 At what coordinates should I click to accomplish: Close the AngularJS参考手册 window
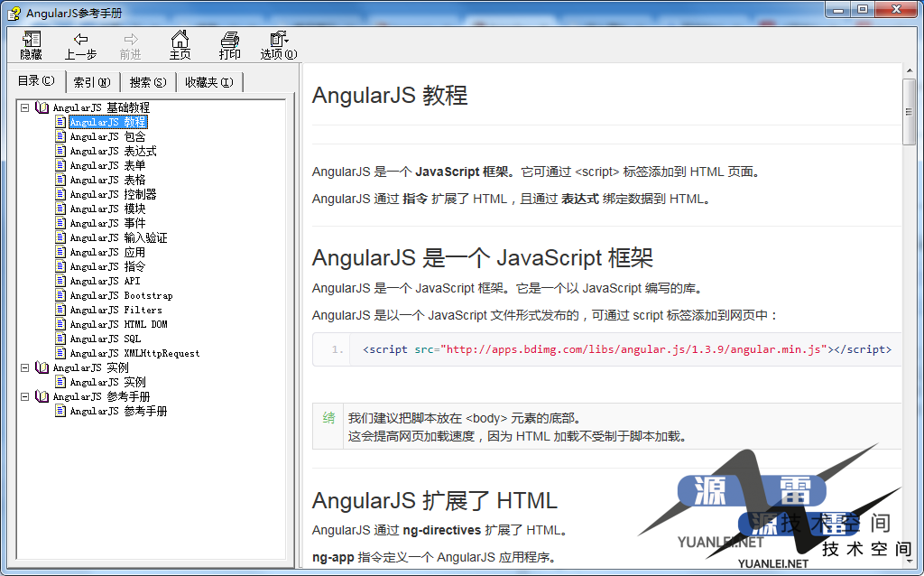897,10
